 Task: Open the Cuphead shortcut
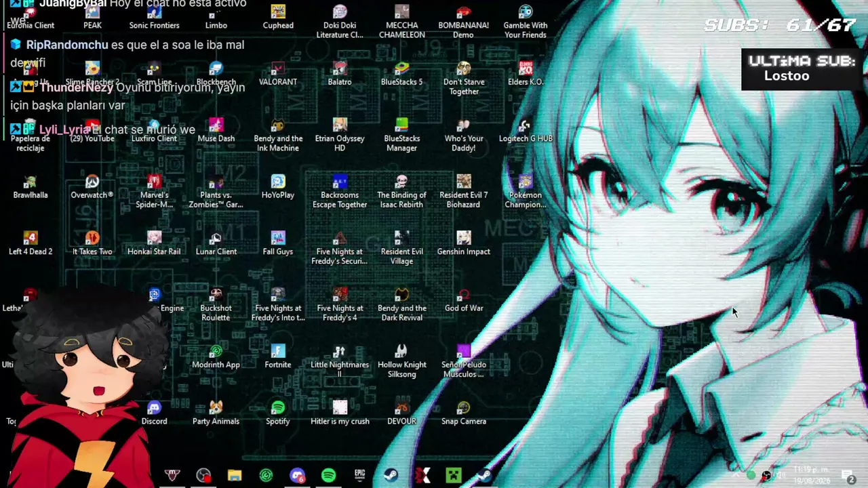point(278,17)
